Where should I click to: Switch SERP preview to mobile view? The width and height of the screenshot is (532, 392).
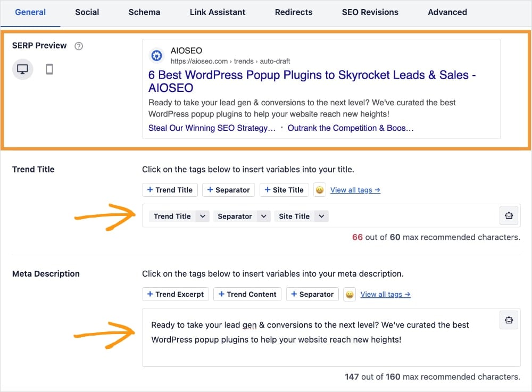[x=49, y=69]
